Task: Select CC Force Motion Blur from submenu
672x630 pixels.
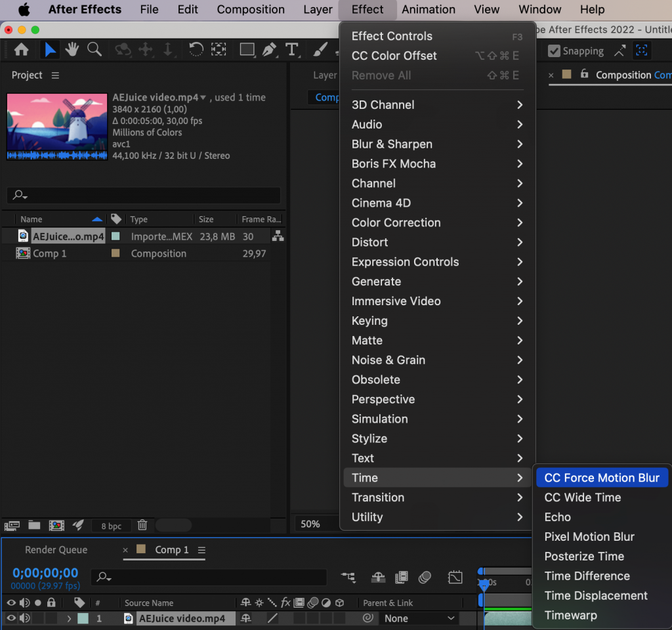Action: (602, 477)
